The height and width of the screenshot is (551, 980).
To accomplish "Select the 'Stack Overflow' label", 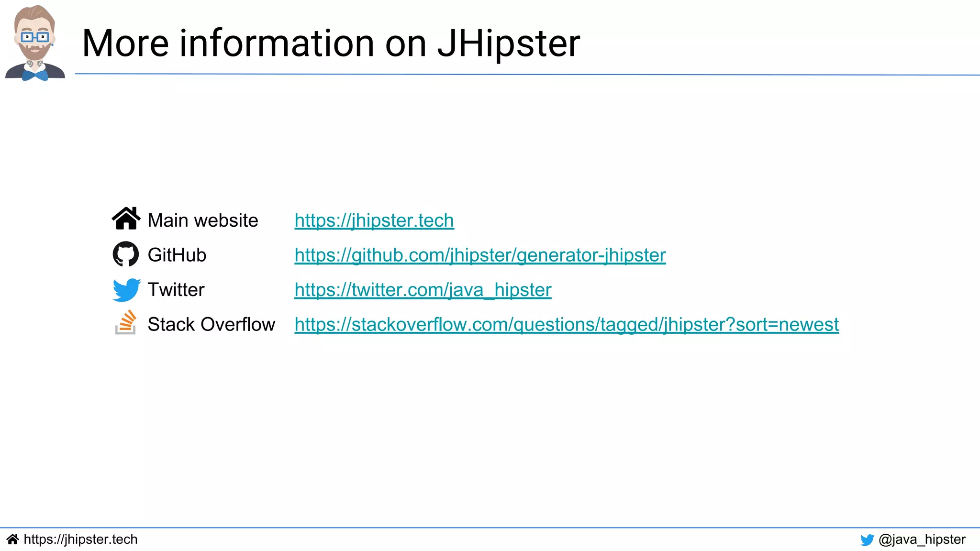I will (x=212, y=324).
